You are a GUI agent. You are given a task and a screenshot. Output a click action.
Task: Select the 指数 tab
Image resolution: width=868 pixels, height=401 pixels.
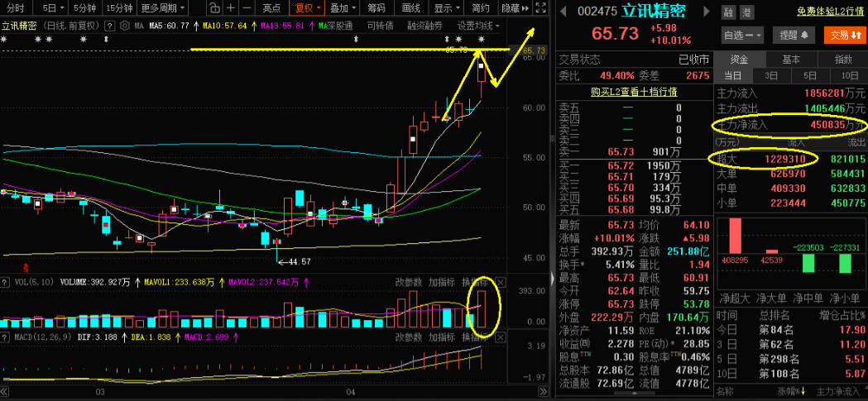click(842, 60)
